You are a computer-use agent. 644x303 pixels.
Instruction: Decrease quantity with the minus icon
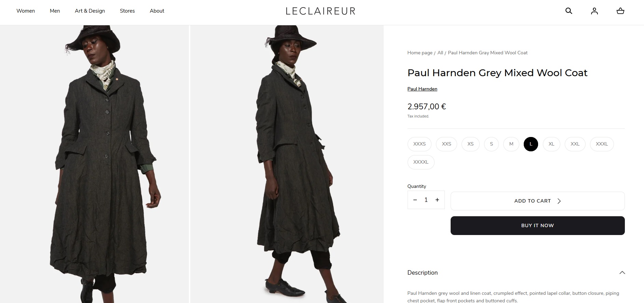pyautogui.click(x=415, y=200)
